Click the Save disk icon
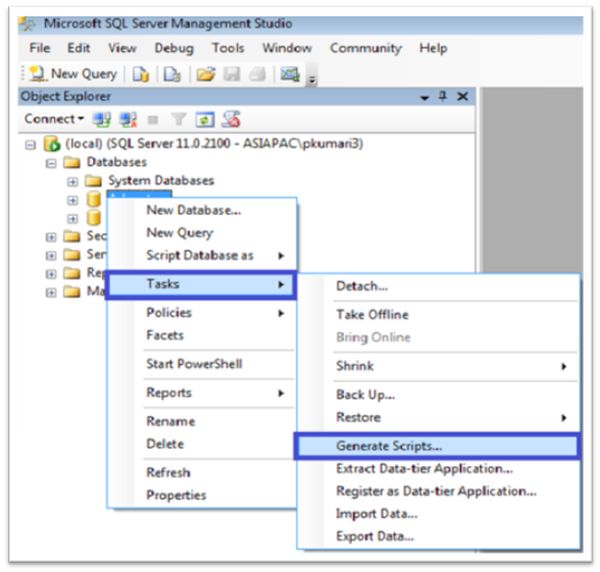This screenshot has height=572, width=600. (232, 74)
